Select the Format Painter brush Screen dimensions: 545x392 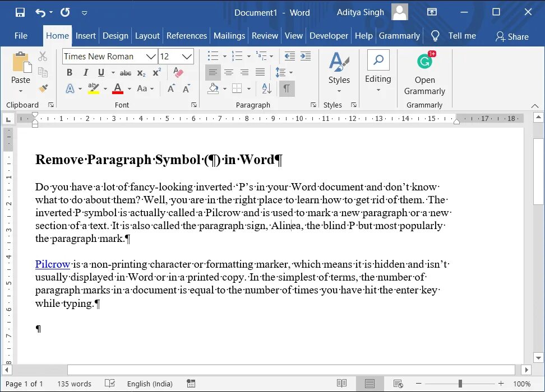click(x=43, y=88)
